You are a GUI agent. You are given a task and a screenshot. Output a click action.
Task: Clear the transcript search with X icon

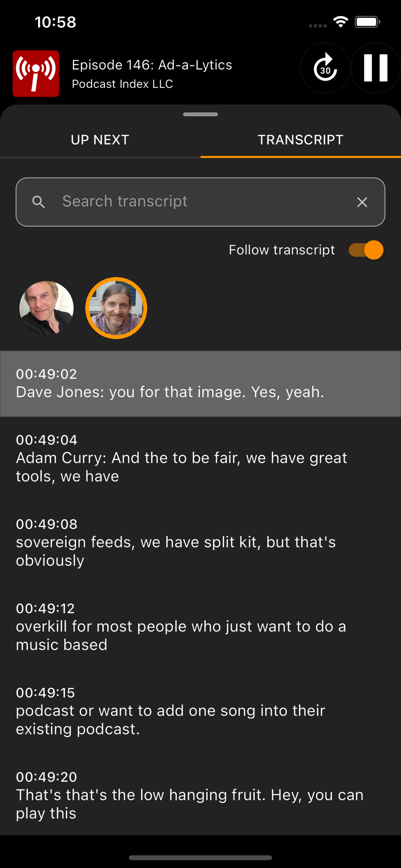click(x=362, y=202)
